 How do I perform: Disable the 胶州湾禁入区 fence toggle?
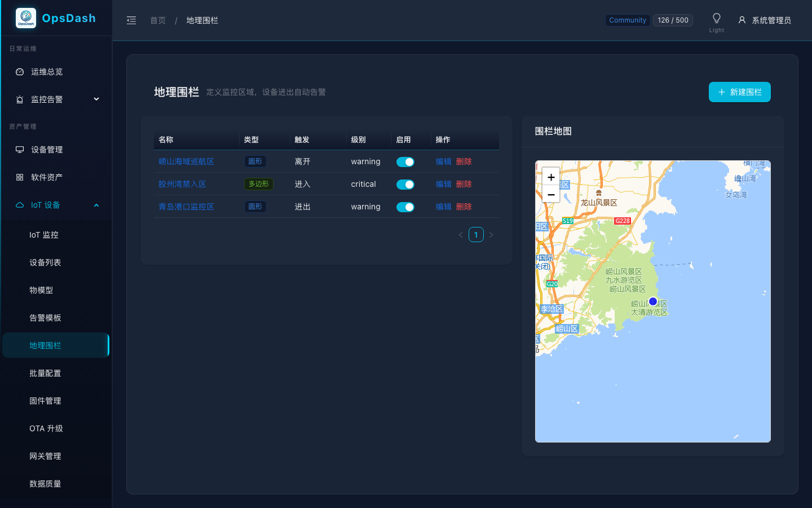click(x=405, y=185)
